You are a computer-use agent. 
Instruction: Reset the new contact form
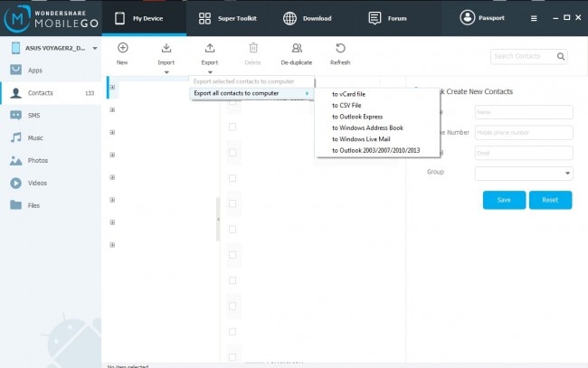click(550, 200)
